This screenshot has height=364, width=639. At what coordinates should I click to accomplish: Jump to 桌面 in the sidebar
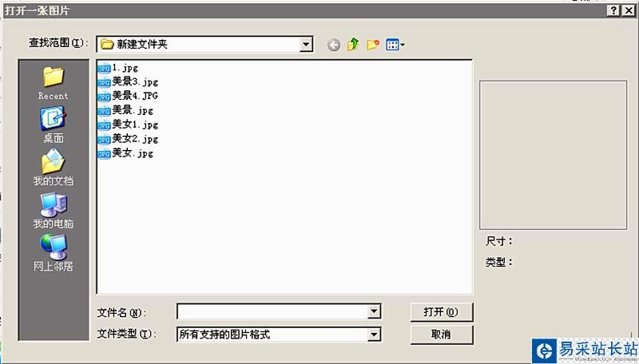(54, 125)
